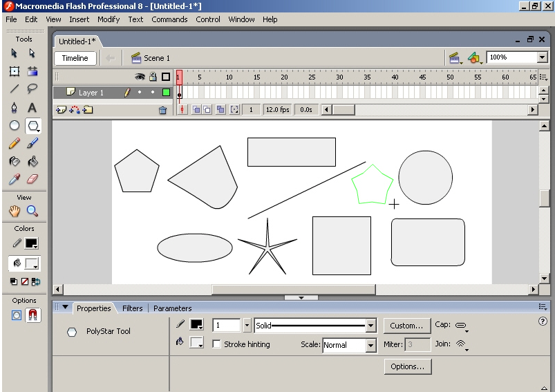The width and height of the screenshot is (555, 392).
Task: Select the Text tool
Action: coord(32,107)
